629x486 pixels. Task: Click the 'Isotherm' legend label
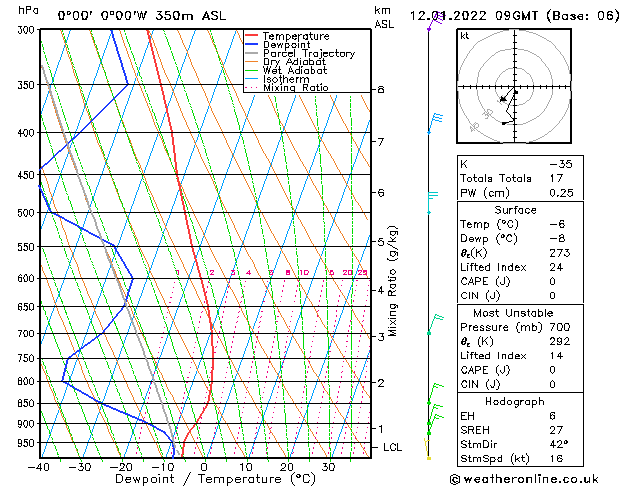tap(286, 79)
